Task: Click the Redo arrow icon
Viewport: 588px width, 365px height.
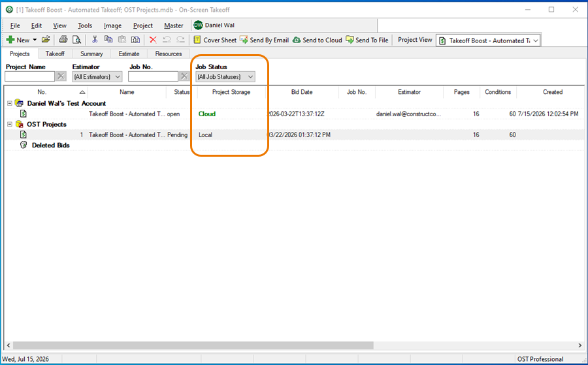Action: pos(180,40)
